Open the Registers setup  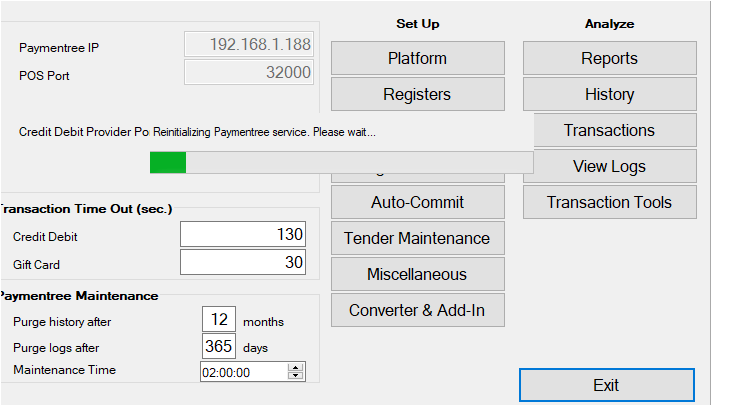click(x=417, y=94)
